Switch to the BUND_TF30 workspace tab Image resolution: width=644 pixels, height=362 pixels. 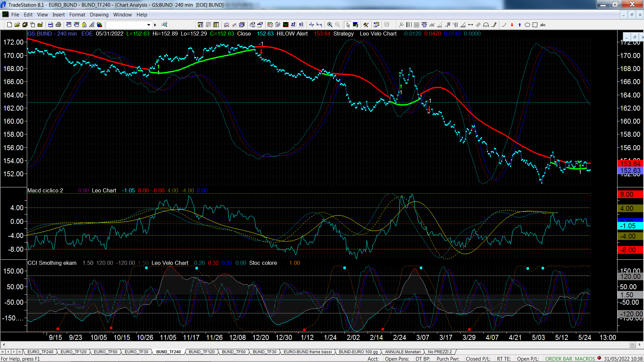click(264, 352)
